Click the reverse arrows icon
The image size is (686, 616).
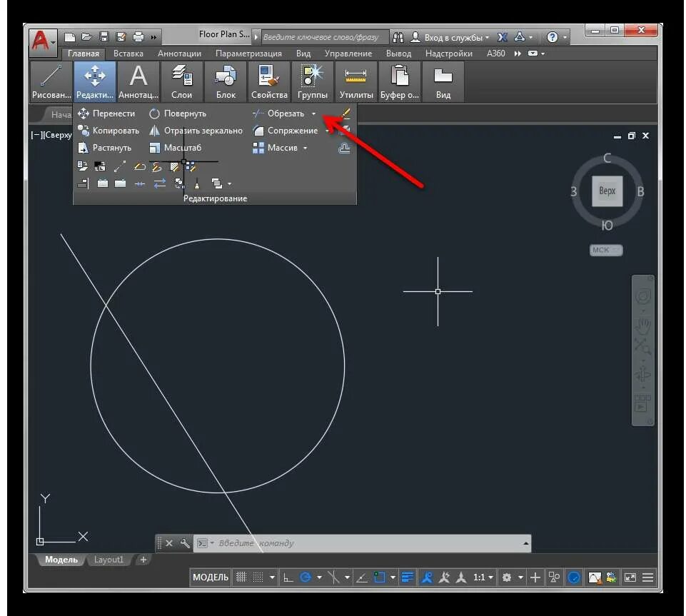160,183
